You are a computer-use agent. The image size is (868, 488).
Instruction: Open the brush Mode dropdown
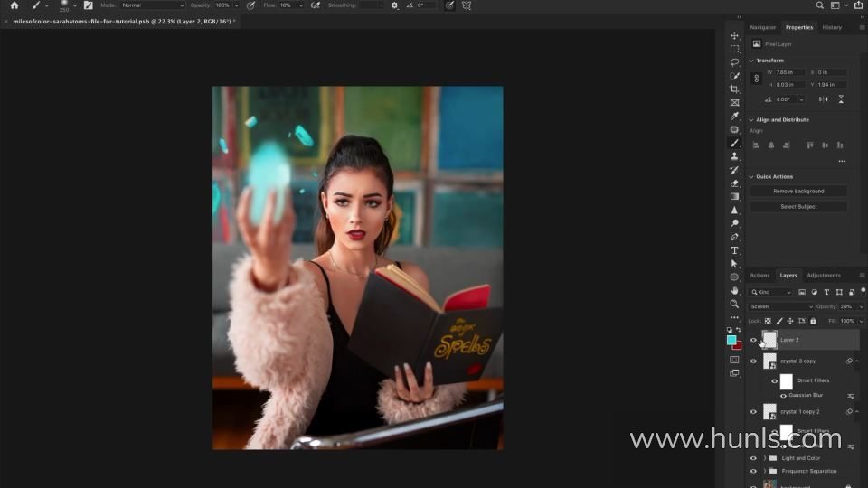coord(152,5)
